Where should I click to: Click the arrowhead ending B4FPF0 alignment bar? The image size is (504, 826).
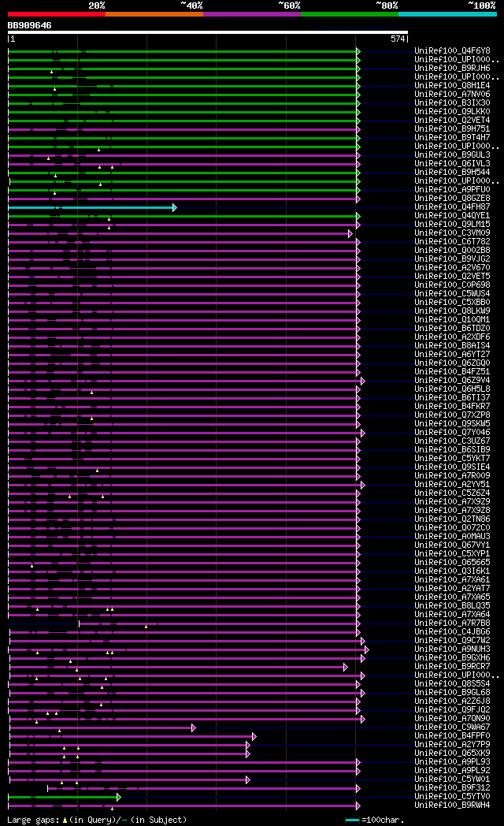pos(254,736)
